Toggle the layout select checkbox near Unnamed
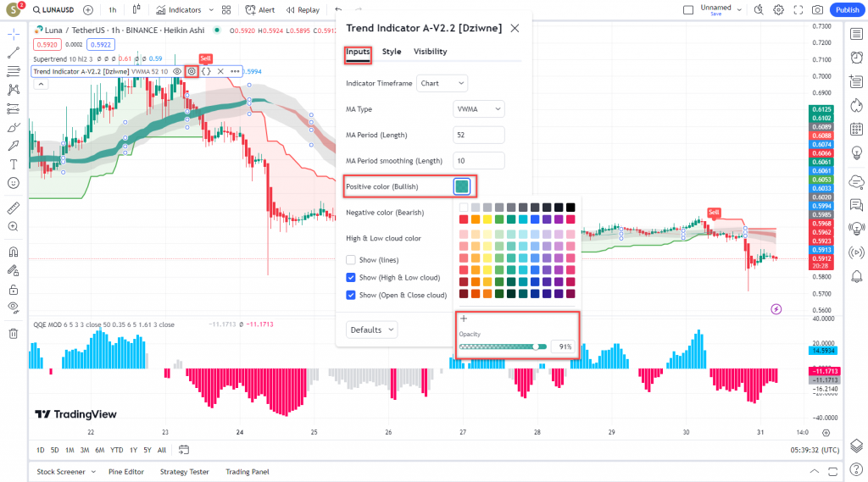This screenshot has width=868, height=482. coord(688,10)
